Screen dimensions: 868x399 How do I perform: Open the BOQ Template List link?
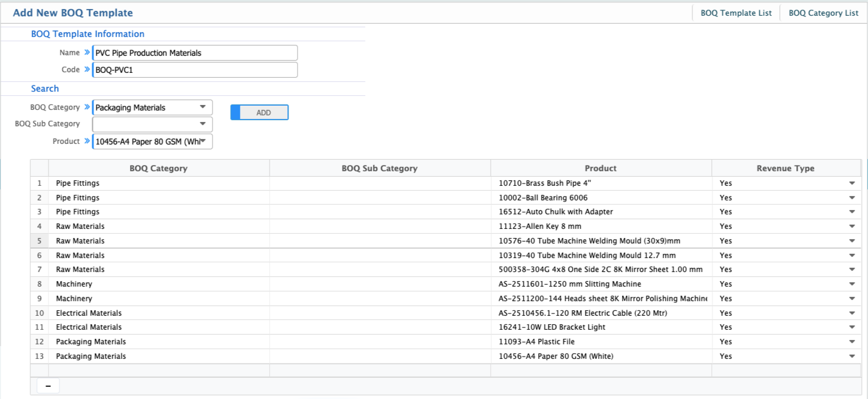[736, 13]
